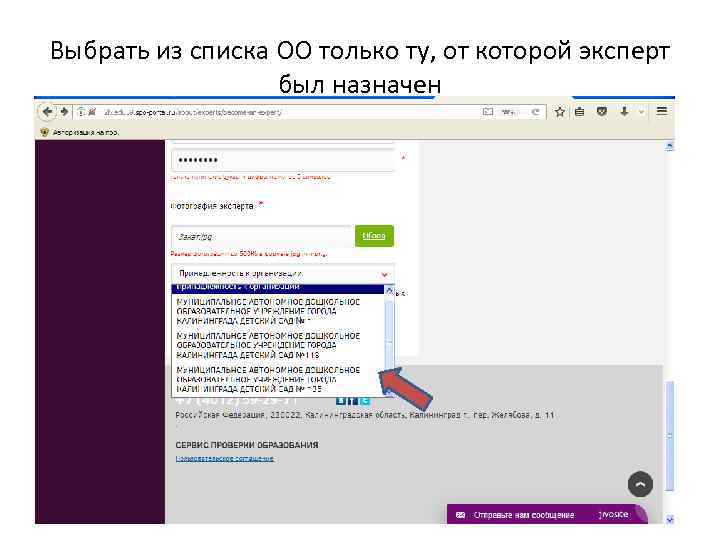The height and width of the screenshot is (540, 720).
Task: Select the 'ДЕТСКИЙ САД № 135' organization option
Action: click(278, 379)
